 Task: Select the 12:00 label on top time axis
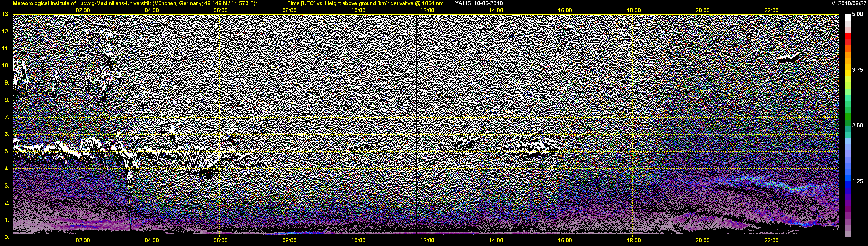pos(427,10)
